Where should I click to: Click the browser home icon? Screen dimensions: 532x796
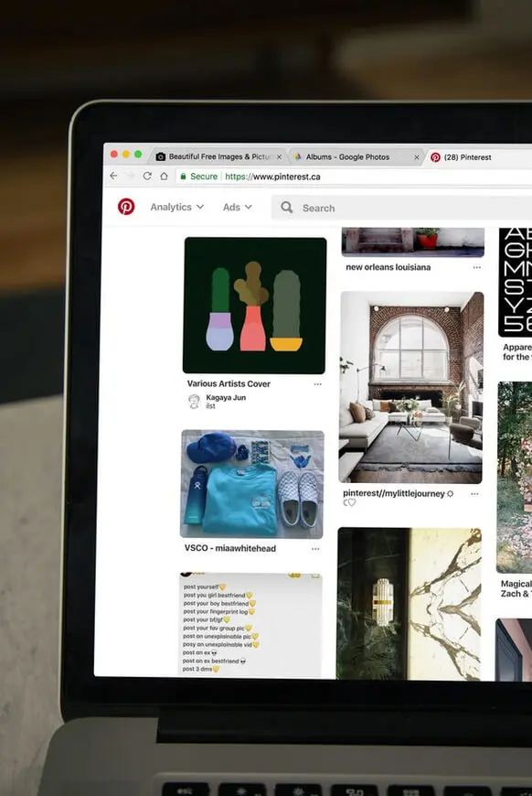coord(164,177)
